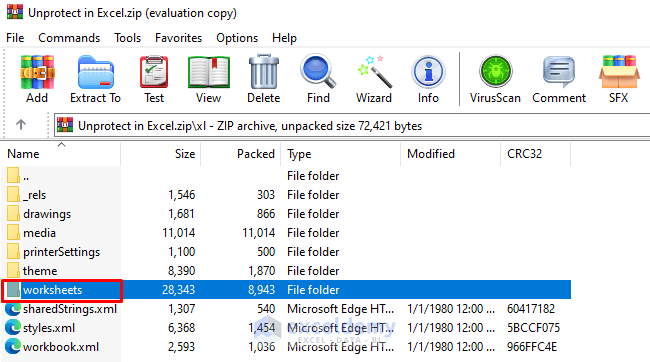This screenshot has height=362, width=650.
Task: Select the sharedStrings.xml file name
Action: (70, 309)
